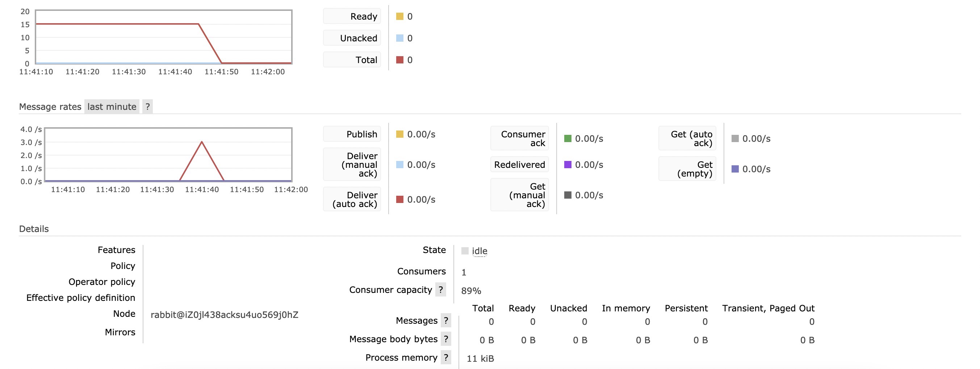Click the green Consumer ack color swatch
The height and width of the screenshot is (369, 980).
click(x=568, y=138)
